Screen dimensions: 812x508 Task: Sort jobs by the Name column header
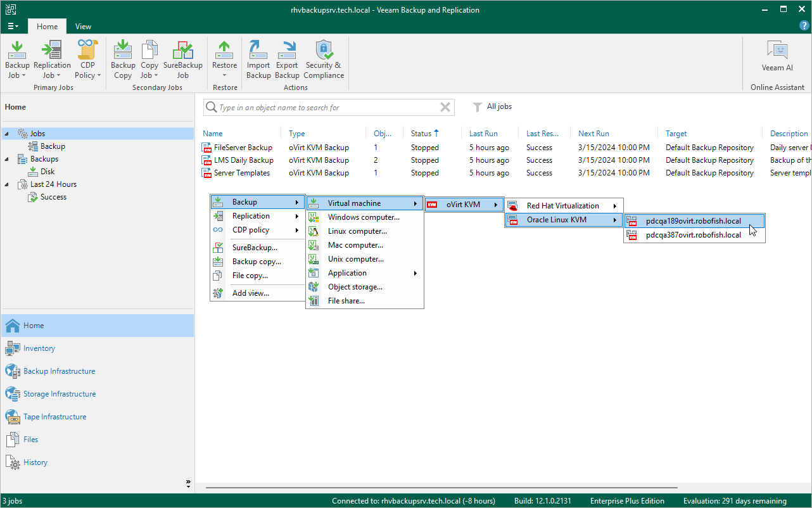click(x=213, y=134)
